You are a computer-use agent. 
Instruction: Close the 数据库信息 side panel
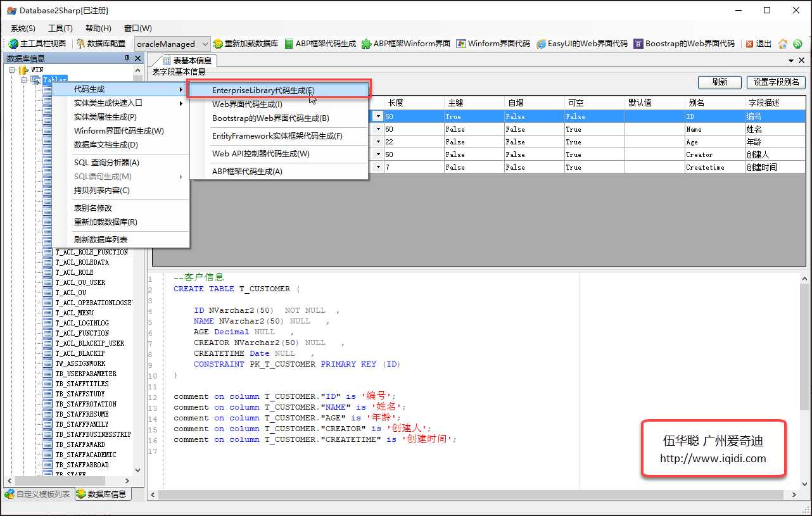tap(138, 58)
